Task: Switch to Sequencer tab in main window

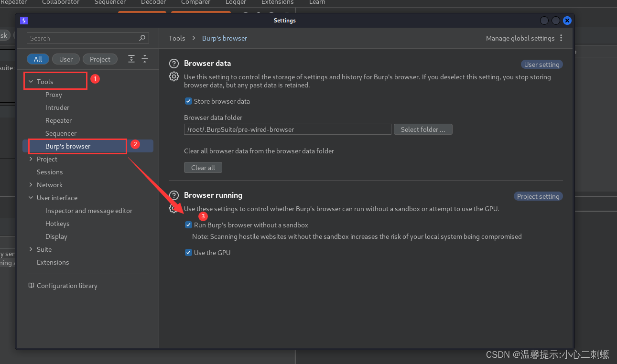Action: 110,2
